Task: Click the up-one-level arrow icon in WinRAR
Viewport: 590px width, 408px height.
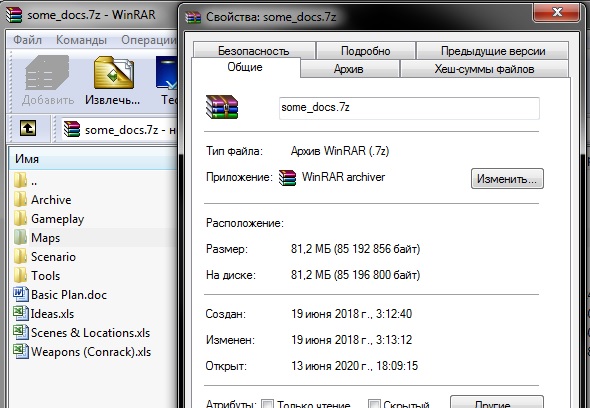Action: point(28,128)
